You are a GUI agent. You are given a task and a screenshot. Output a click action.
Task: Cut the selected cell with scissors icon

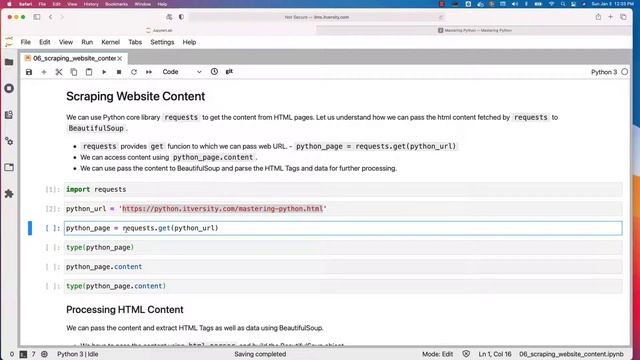[59, 72]
